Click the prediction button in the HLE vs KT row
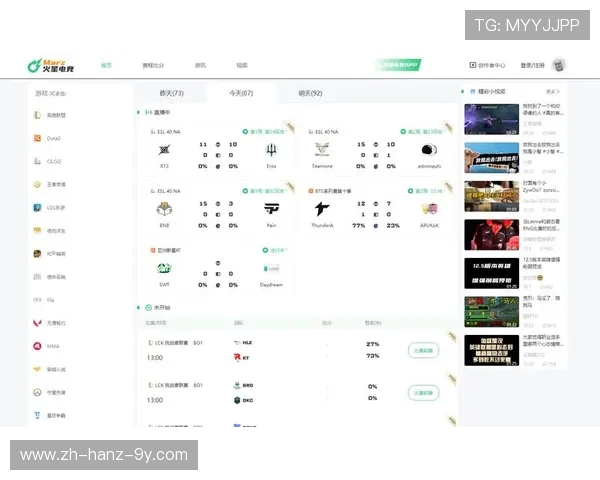 pos(423,350)
